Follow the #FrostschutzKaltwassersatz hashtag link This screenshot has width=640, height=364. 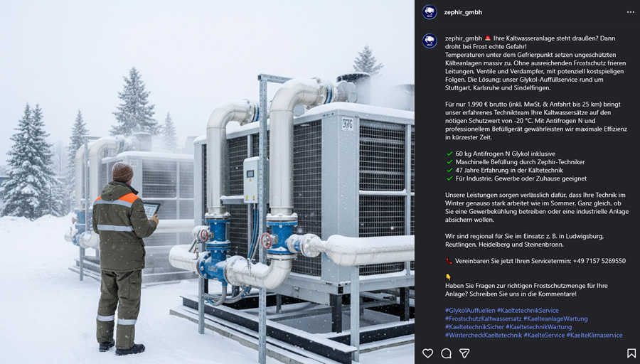pos(482,318)
